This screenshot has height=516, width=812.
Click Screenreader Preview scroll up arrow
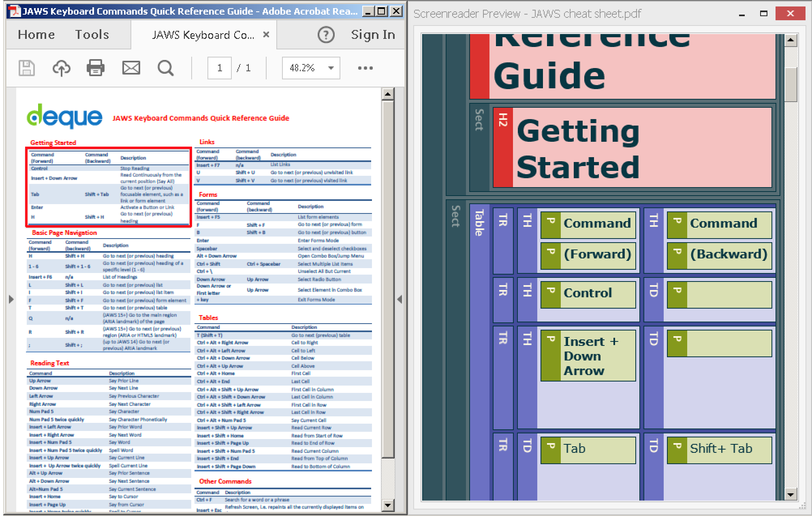point(791,40)
